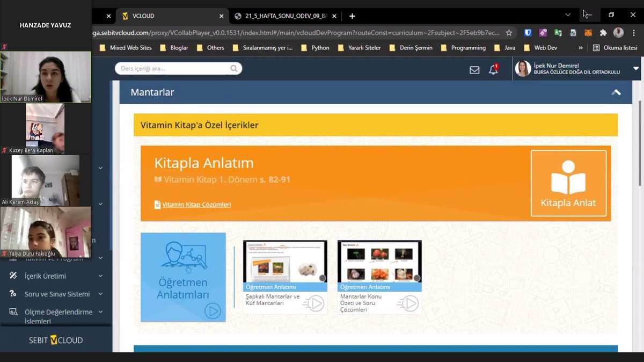Image resolution: width=644 pixels, height=362 pixels.
Task: Open the Chrome tab search chevron
Action: [568, 15]
